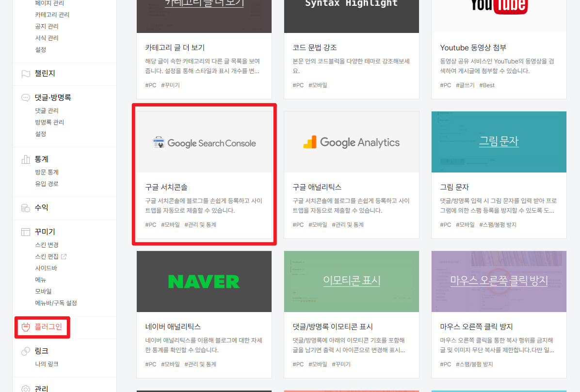This screenshot has width=580, height=392.
Task: Select the 플러그인 menu
Action: (x=48, y=327)
